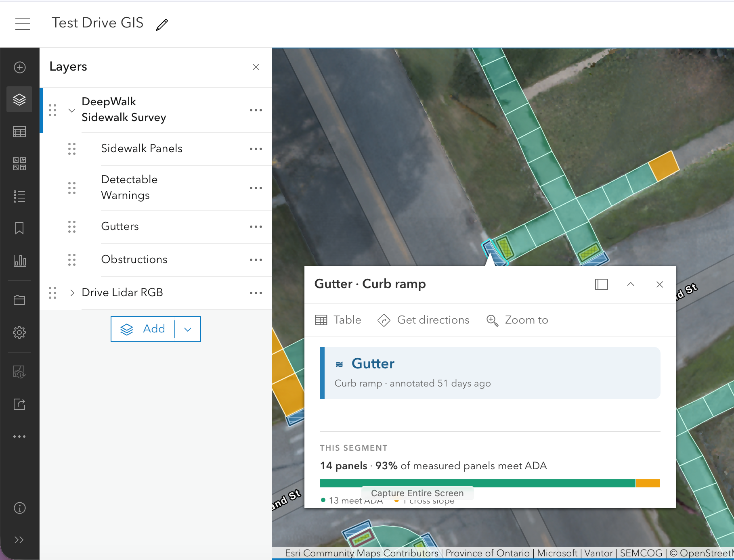Click the OpenStreetMap attribution text
Image resolution: width=734 pixels, height=560 pixels.
pyautogui.click(x=702, y=553)
